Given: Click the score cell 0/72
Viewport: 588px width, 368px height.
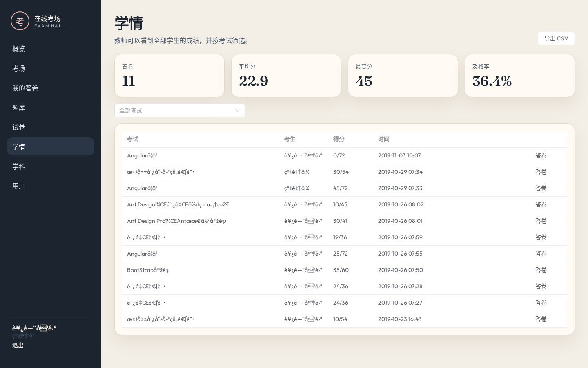Looking at the screenshot, I should (339, 155).
